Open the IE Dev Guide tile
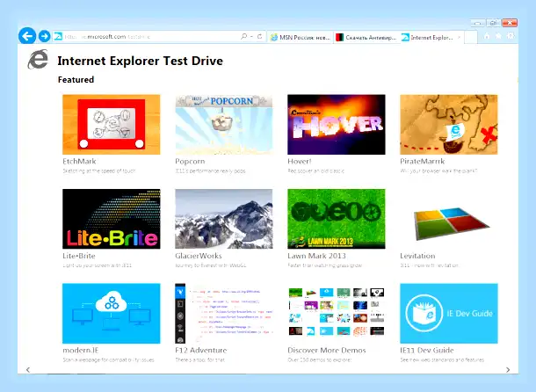Viewport: 536px width, 392px height. pyautogui.click(x=449, y=313)
